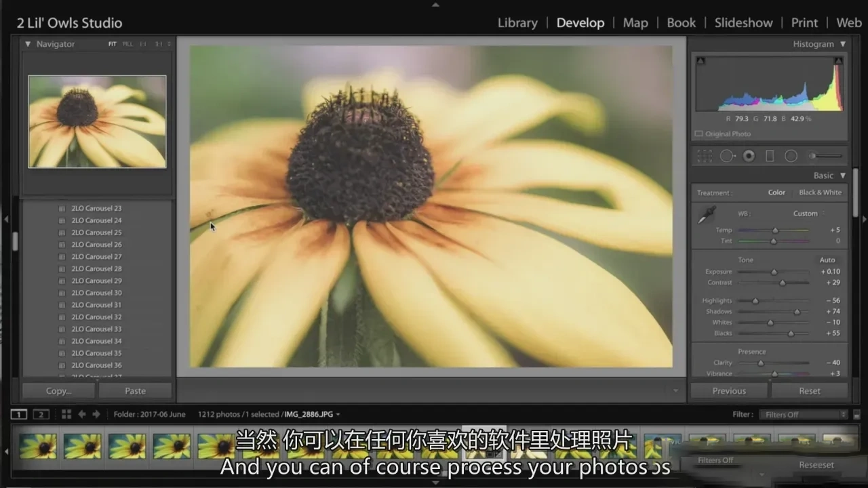Open the IMG_2886.JPG filename dropdown

tap(313, 414)
